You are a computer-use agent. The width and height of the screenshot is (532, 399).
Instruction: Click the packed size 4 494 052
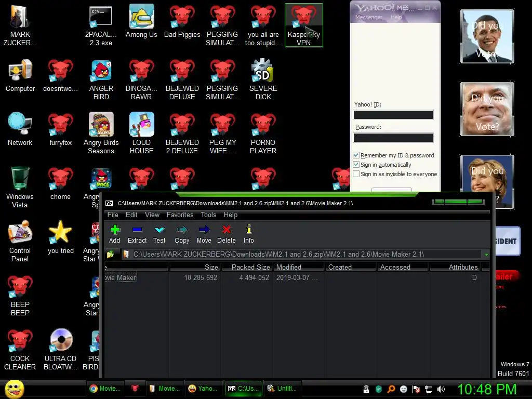pyautogui.click(x=254, y=277)
